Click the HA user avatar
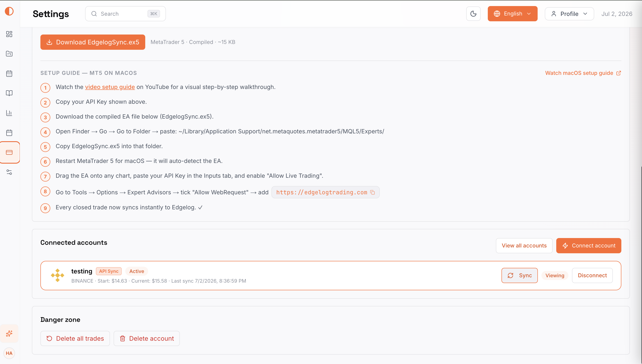 (9, 353)
